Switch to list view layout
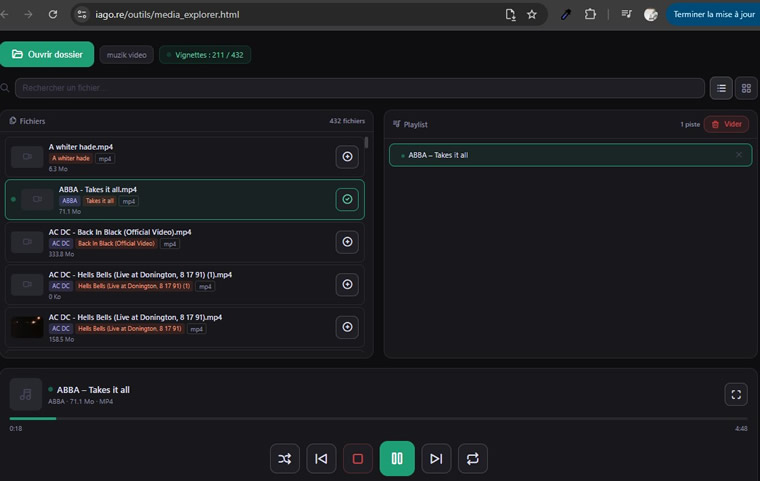760x481 pixels. tap(721, 88)
